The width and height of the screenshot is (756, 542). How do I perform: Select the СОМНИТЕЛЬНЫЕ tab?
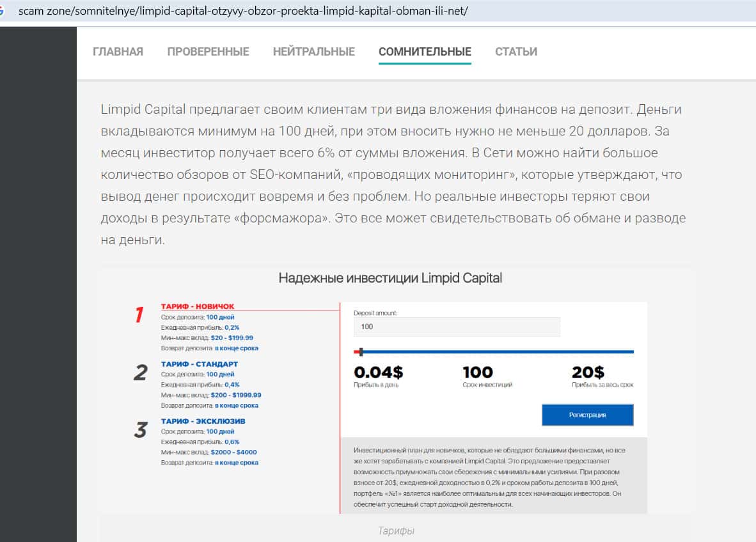pyautogui.click(x=425, y=52)
